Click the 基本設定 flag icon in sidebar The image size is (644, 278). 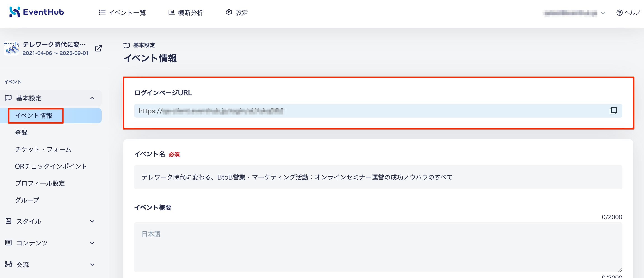pyautogui.click(x=8, y=98)
